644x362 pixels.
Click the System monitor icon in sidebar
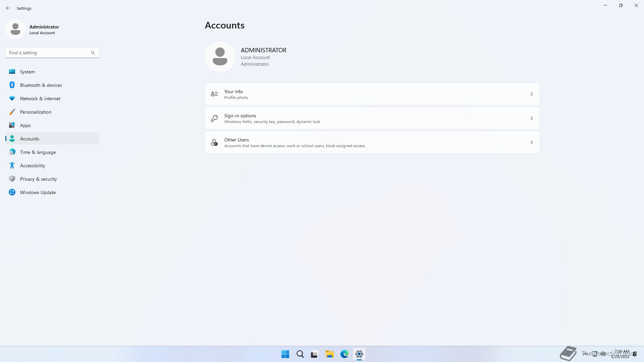click(12, 71)
